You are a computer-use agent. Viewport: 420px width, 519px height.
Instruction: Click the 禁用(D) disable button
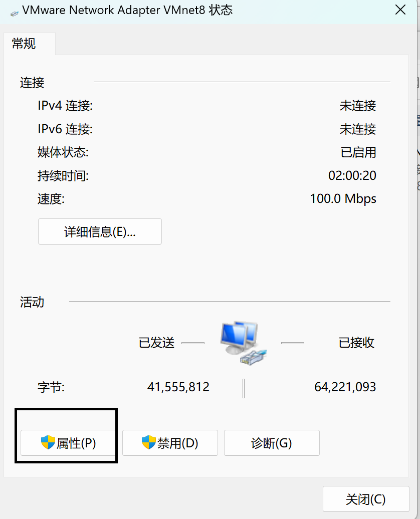(x=170, y=443)
